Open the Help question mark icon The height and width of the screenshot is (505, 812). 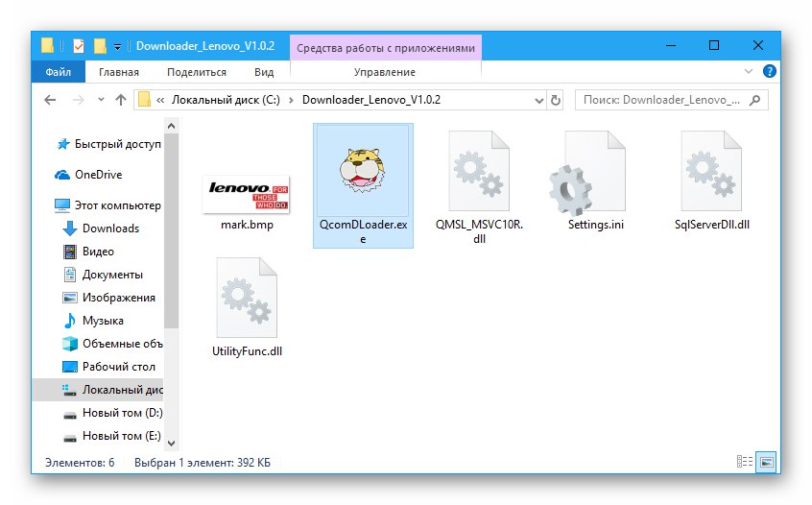click(x=769, y=71)
